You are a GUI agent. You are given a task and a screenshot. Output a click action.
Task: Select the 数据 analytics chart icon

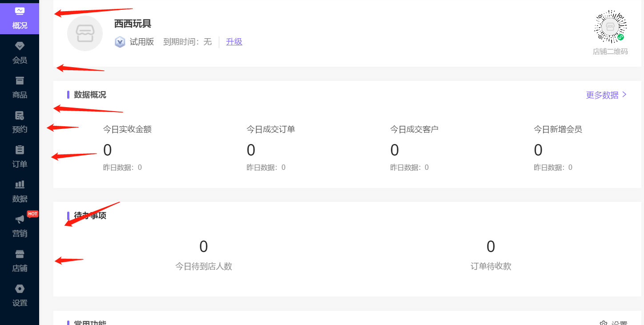coord(20,191)
